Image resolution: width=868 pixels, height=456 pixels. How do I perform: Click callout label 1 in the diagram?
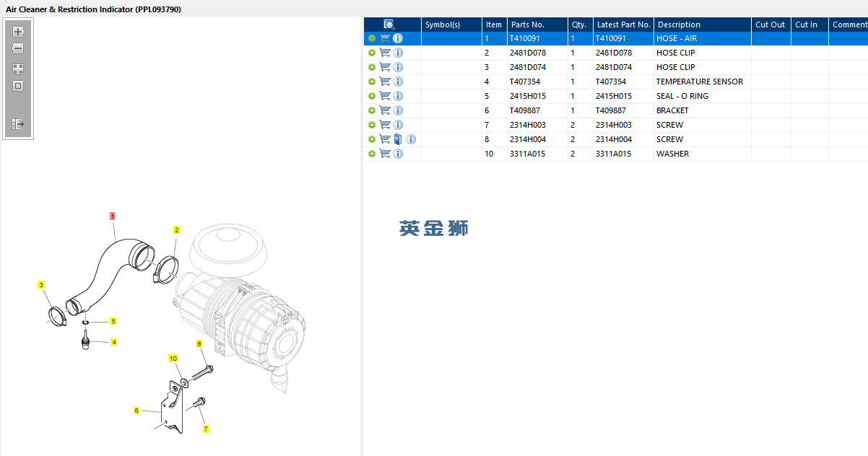(113, 216)
